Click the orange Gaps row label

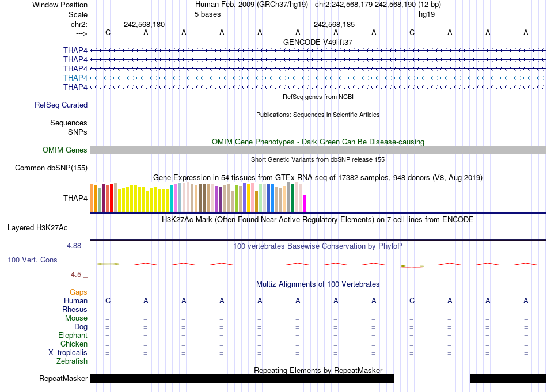click(x=78, y=292)
